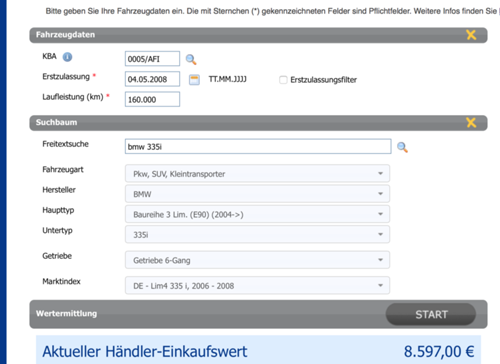Click the Erstzulassung label

click(66, 77)
